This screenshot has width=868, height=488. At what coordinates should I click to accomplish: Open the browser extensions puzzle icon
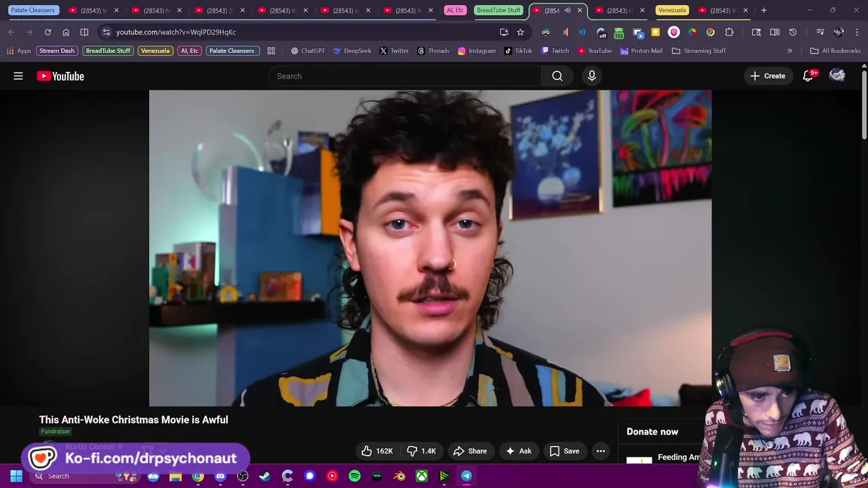click(729, 32)
